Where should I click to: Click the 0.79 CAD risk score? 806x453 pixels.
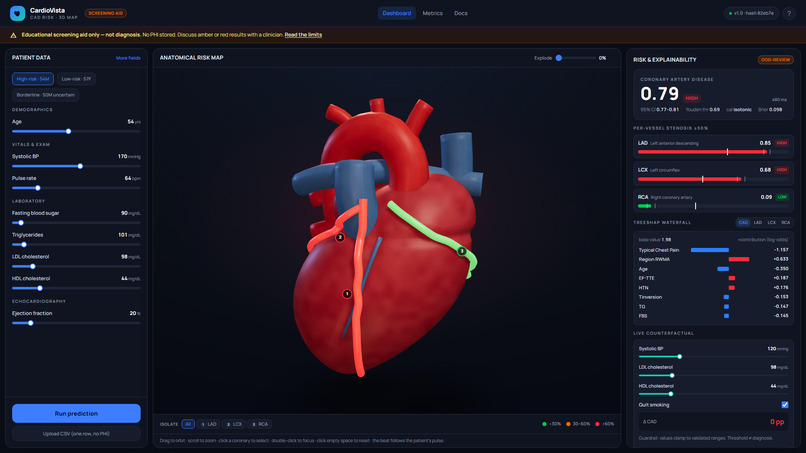coord(660,94)
